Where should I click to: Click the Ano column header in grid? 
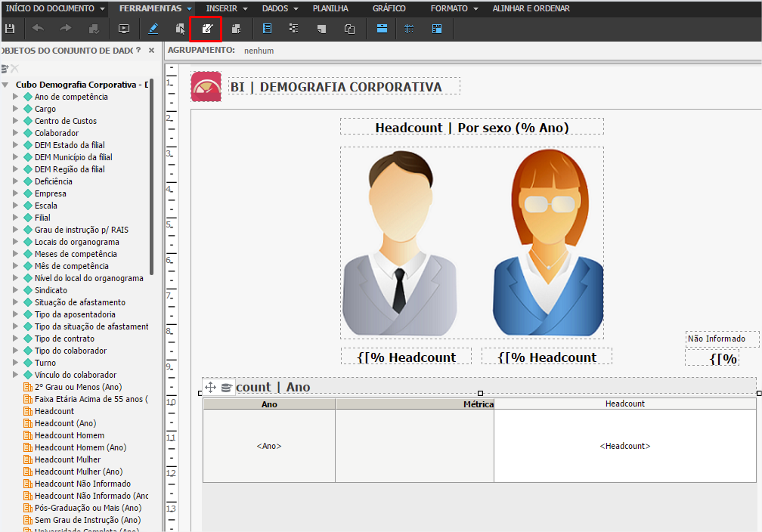(x=269, y=404)
